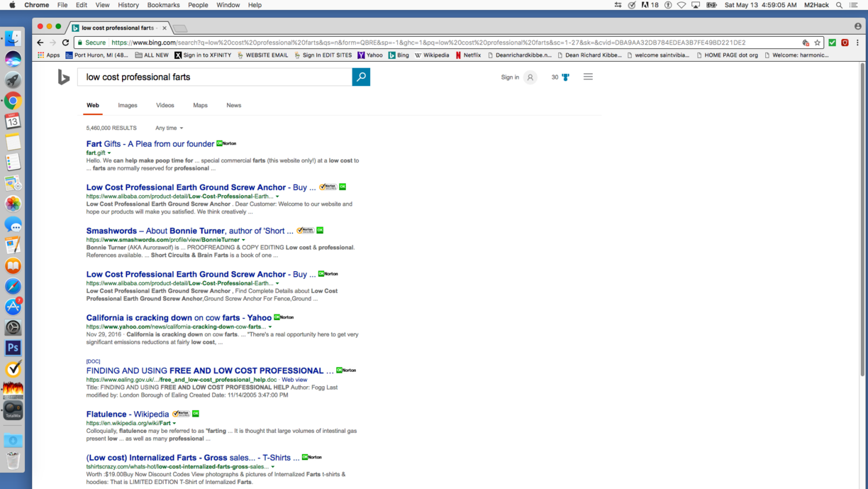Open Finder from the Dock
The width and height of the screenshot is (868, 489).
[x=13, y=39]
